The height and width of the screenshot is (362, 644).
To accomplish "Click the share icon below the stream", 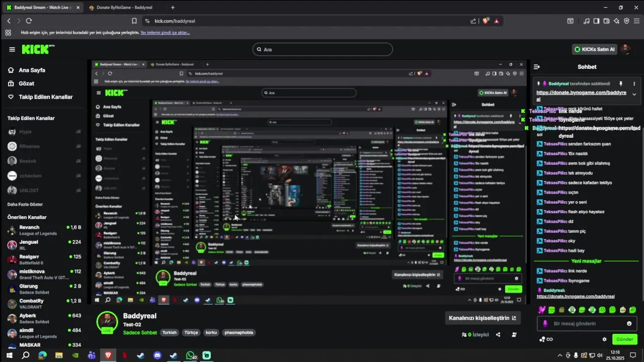I will (498, 334).
